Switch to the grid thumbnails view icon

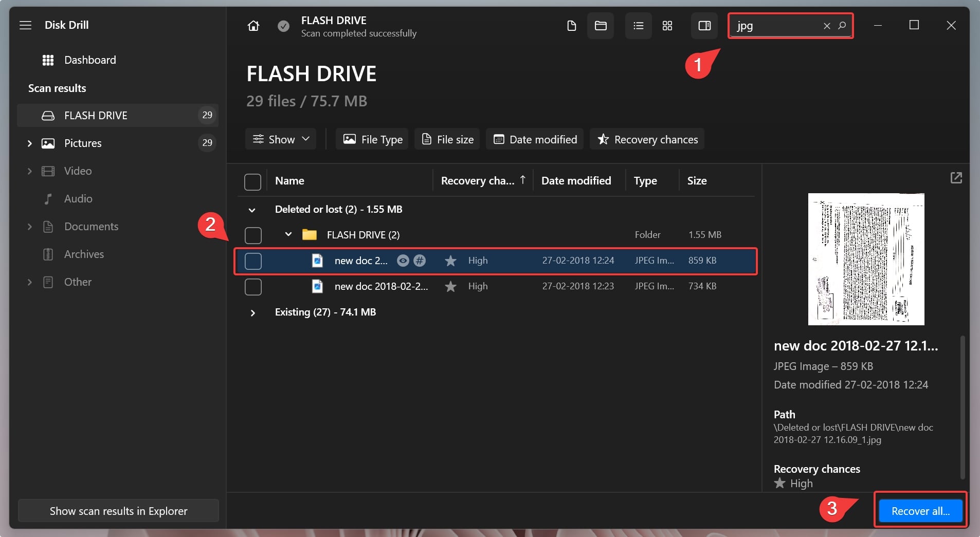point(667,26)
